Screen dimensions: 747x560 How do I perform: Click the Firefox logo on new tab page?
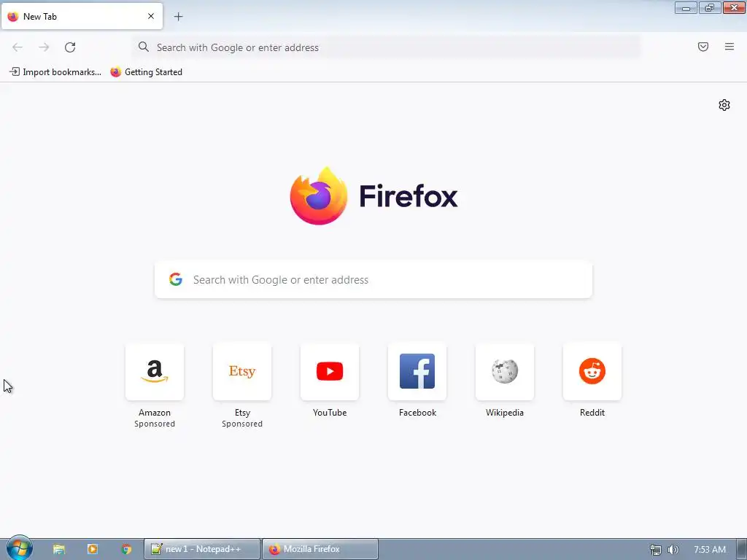[x=373, y=195]
